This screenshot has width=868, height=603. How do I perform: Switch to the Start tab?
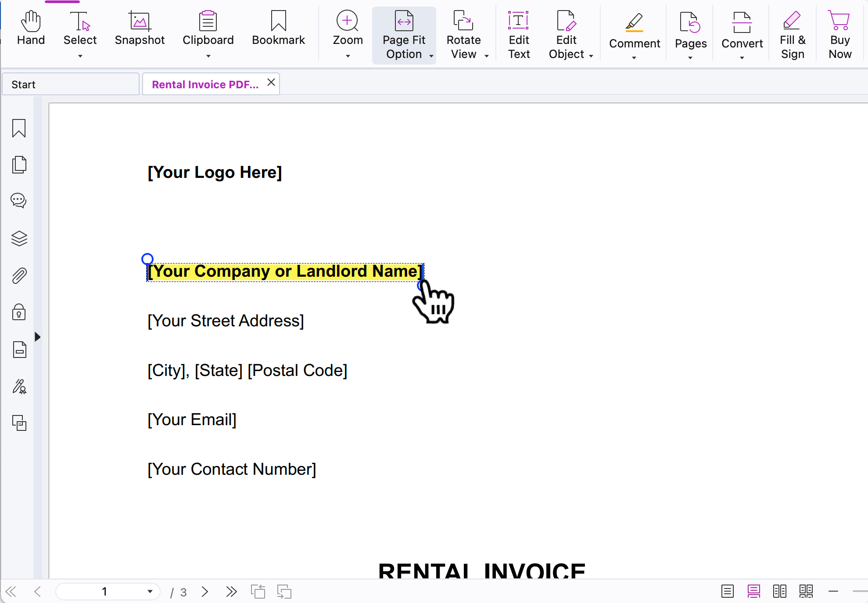(70, 84)
